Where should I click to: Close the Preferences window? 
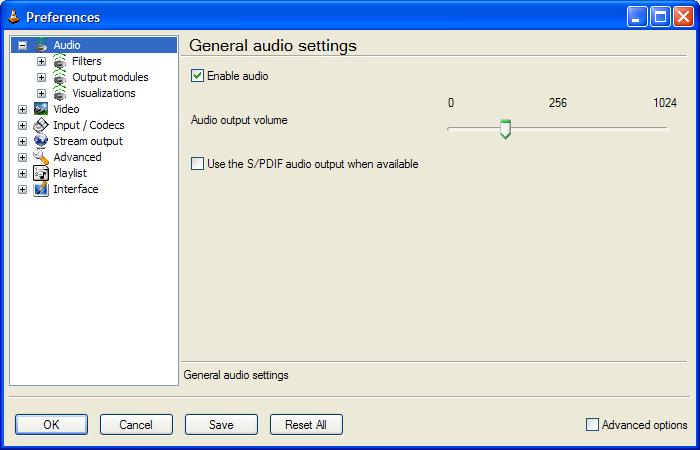(683, 17)
